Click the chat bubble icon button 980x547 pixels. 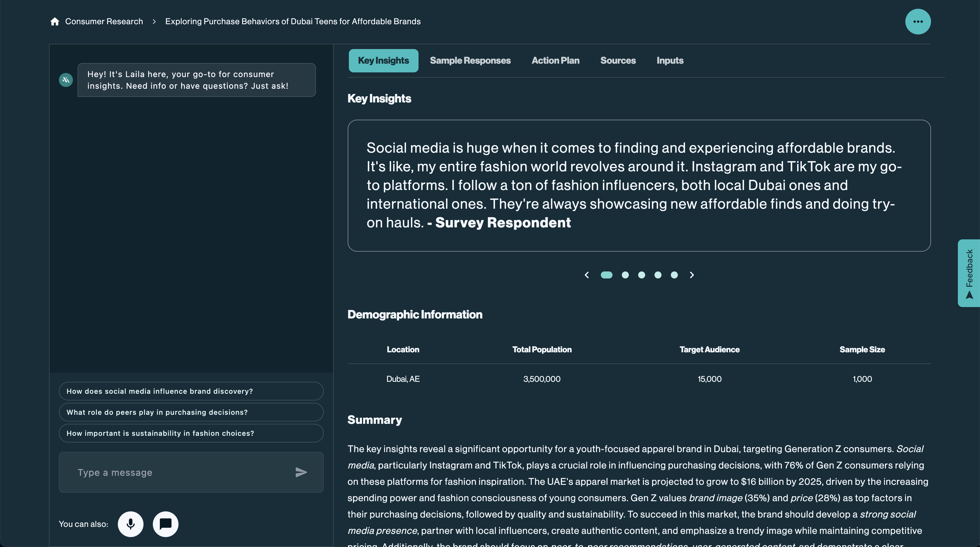165,524
